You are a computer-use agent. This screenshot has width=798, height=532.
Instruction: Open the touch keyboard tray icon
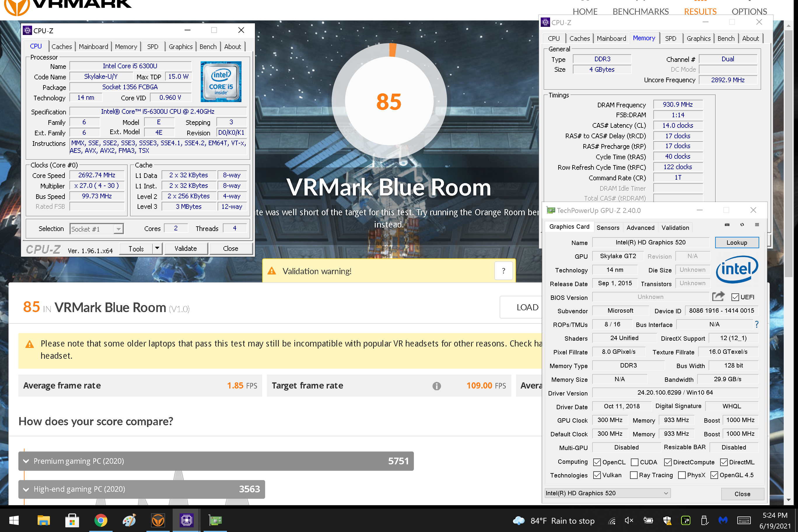744,521
